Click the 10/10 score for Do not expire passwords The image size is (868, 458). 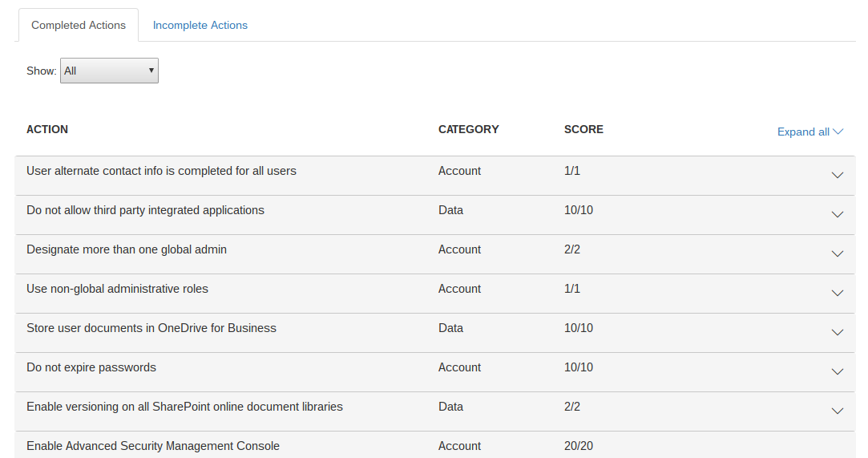579,367
